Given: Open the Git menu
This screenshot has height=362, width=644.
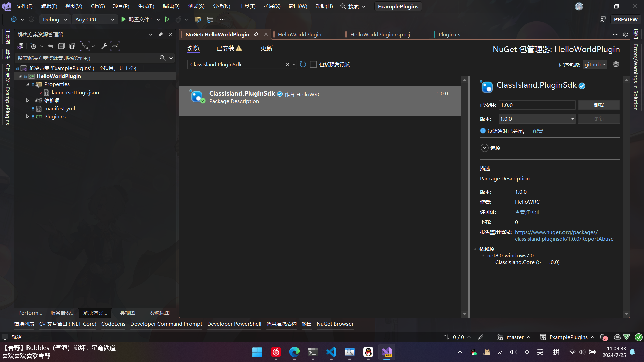Looking at the screenshot, I should 98,6.
